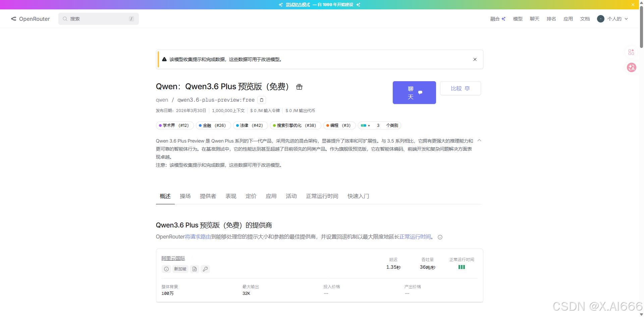Copy the qwen3.6-plus-preview:free model ID

261,100
